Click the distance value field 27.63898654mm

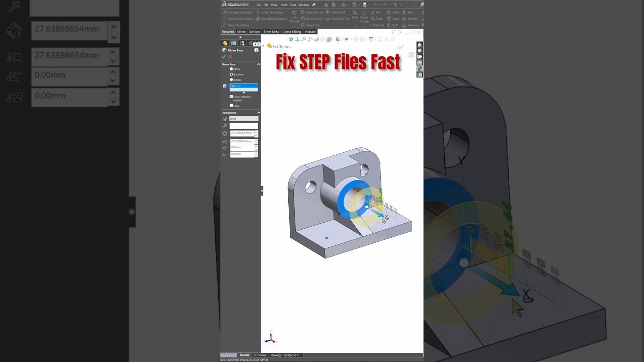242,133
